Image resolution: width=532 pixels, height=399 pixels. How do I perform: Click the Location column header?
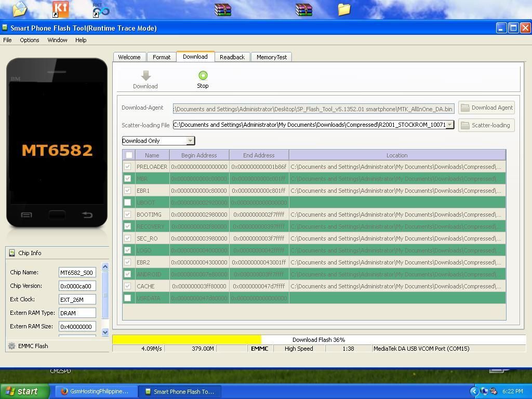(397, 155)
